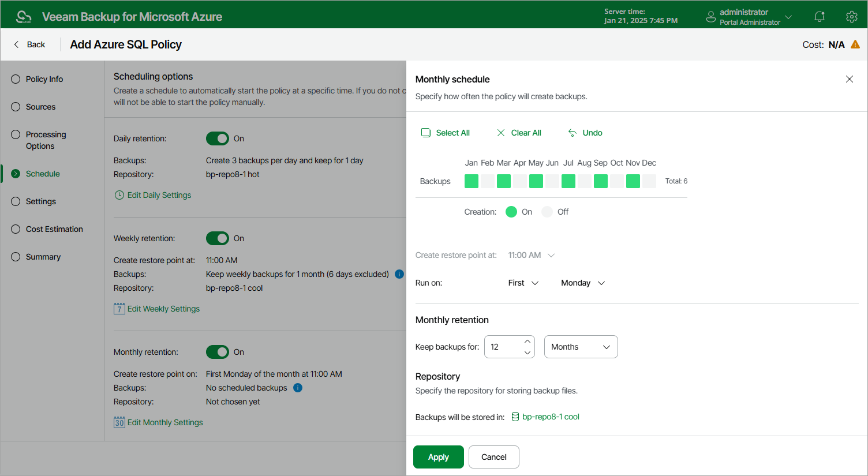Expand the Months retention unit dropdown
The image size is (868, 476).
tap(581, 347)
